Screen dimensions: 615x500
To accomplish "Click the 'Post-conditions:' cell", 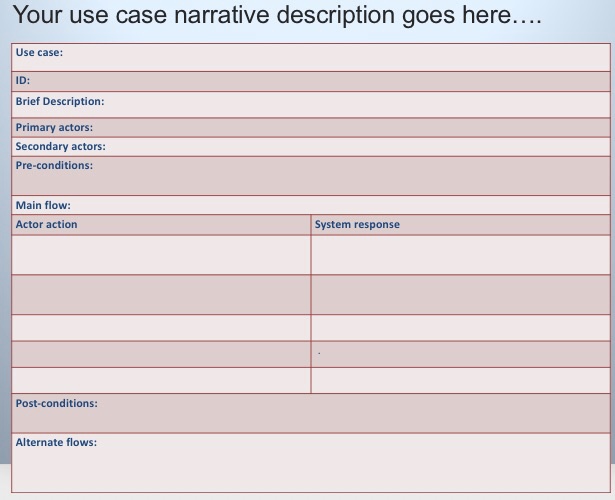I will point(311,413).
